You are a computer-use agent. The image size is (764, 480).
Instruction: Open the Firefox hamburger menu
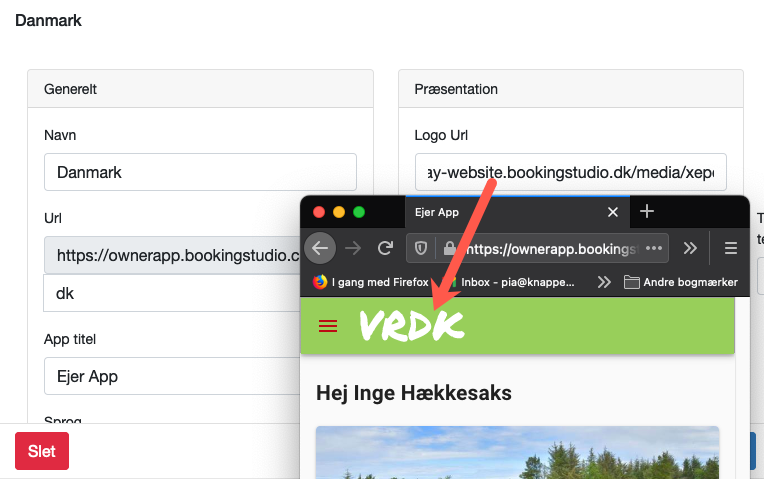(x=730, y=249)
